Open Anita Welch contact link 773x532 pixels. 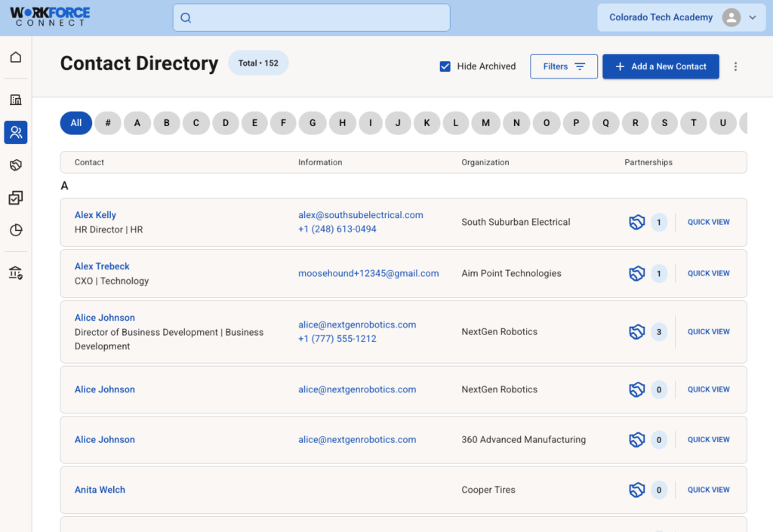100,490
